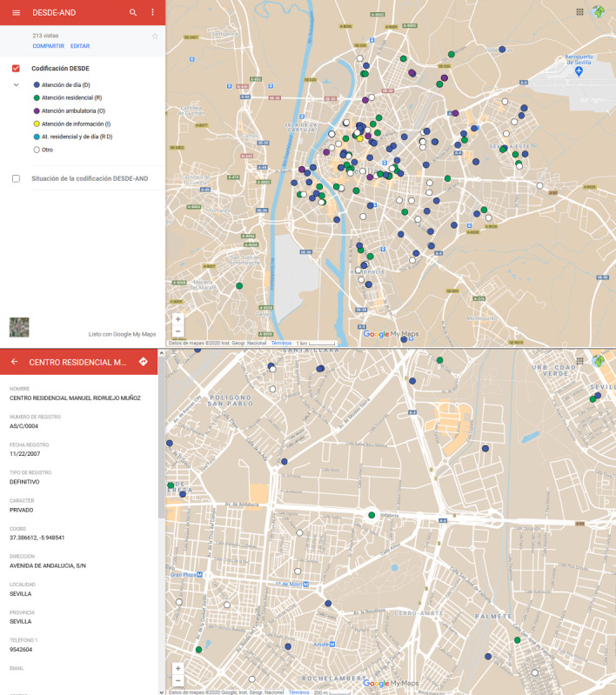
Task: Open the hamburger menu beside DESDE-AND title
Action: tap(16, 13)
